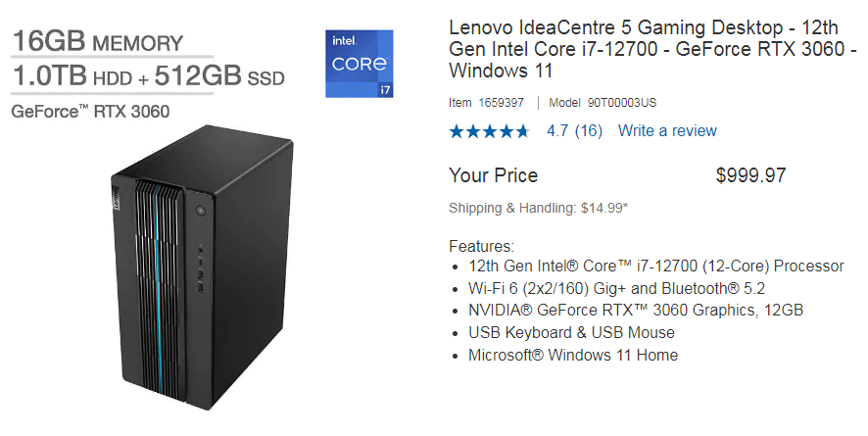Click the 16GB Memory spec heading

point(97,41)
